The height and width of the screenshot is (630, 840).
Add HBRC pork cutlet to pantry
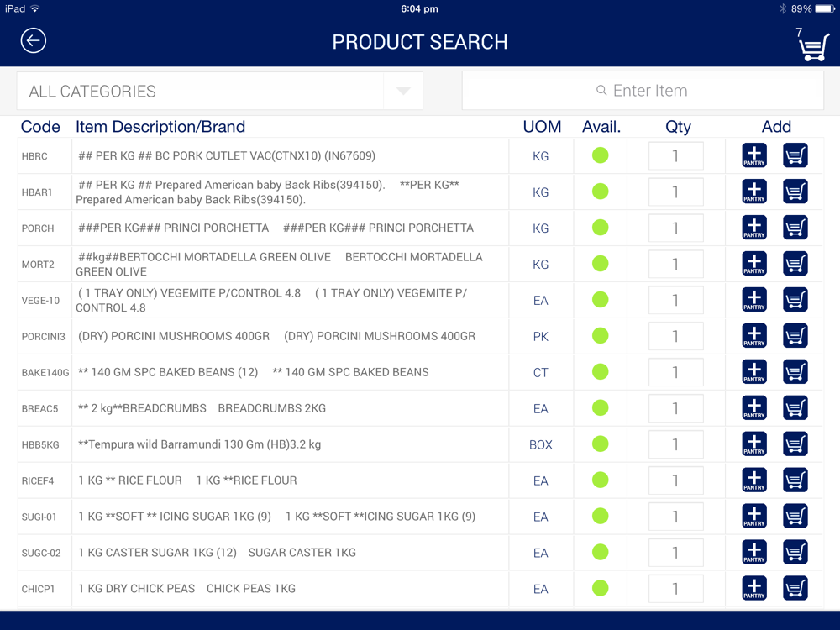tap(754, 155)
